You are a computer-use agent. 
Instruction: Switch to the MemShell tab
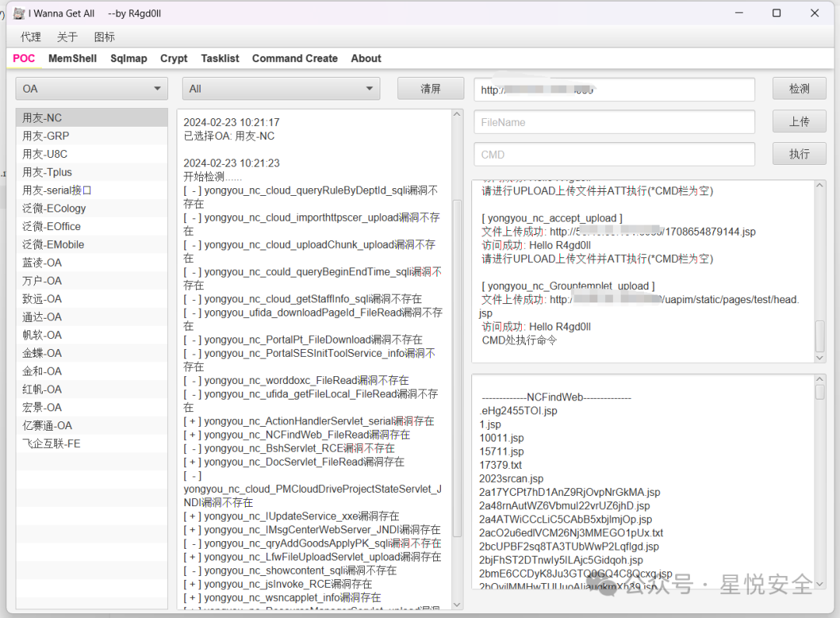72,58
